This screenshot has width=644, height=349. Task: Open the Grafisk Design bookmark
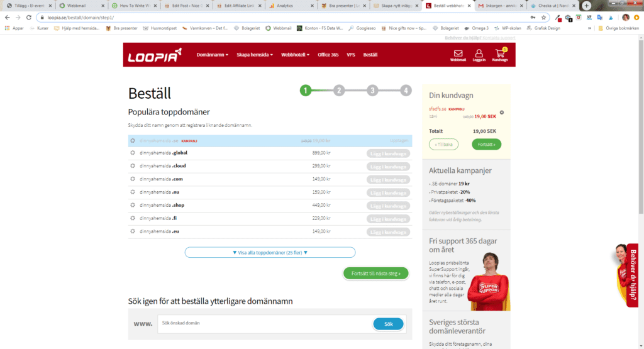click(543, 28)
